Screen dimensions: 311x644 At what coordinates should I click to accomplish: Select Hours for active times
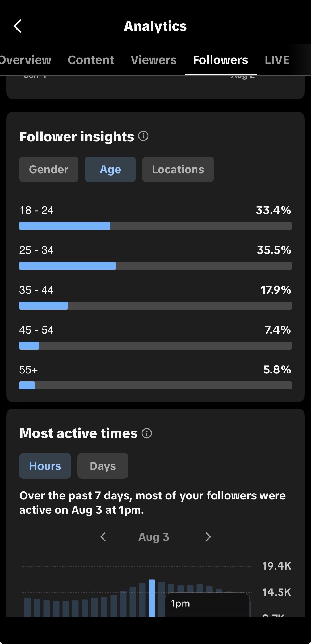[45, 466]
